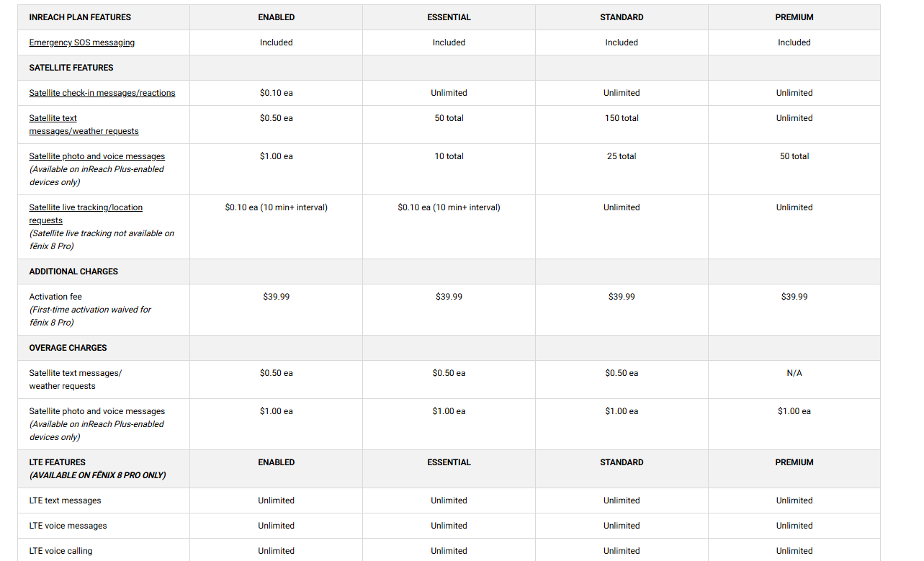Open Satellite live tracking/location requests link

85,214
